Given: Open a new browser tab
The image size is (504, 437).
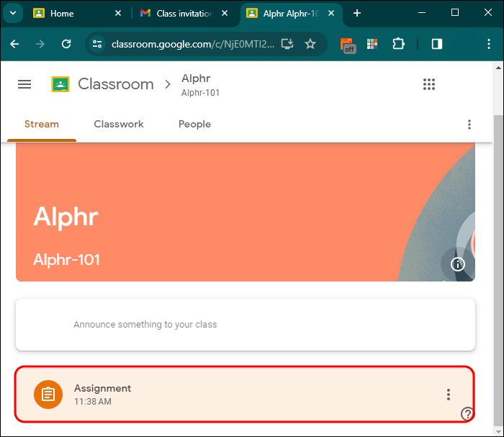Looking at the screenshot, I should click(x=357, y=13).
